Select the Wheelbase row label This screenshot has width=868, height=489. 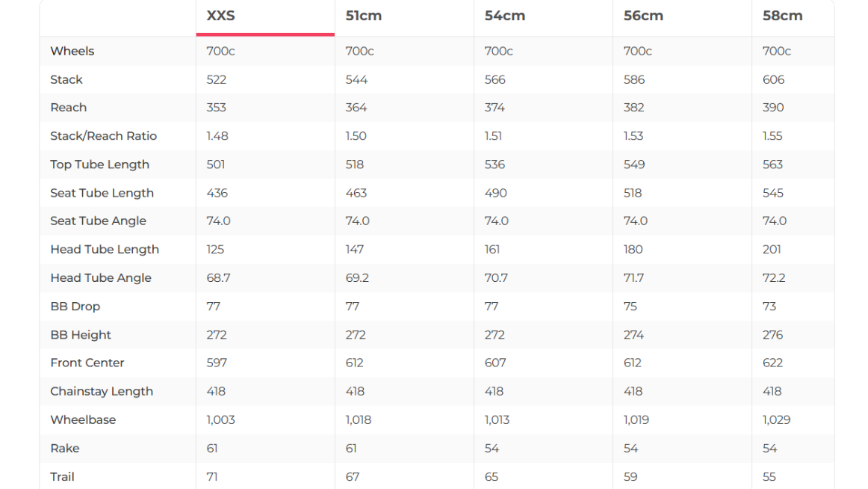pyautogui.click(x=83, y=419)
